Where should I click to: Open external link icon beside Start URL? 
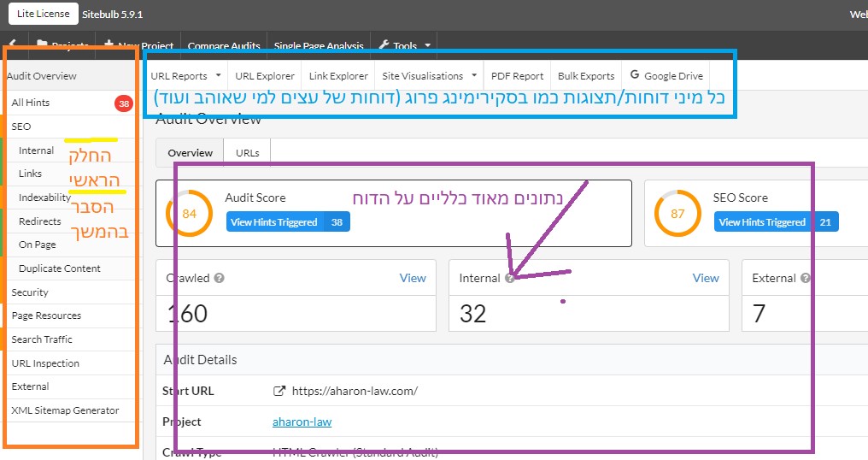(279, 391)
